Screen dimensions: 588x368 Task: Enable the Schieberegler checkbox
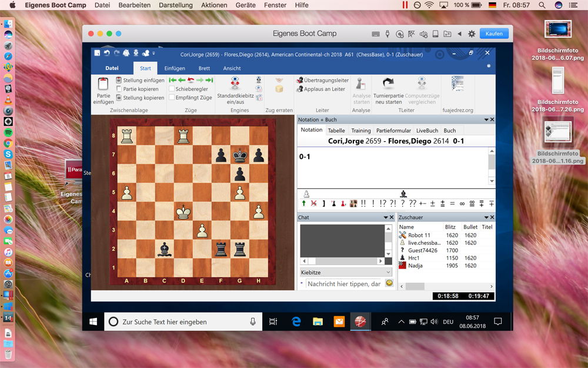click(172, 89)
